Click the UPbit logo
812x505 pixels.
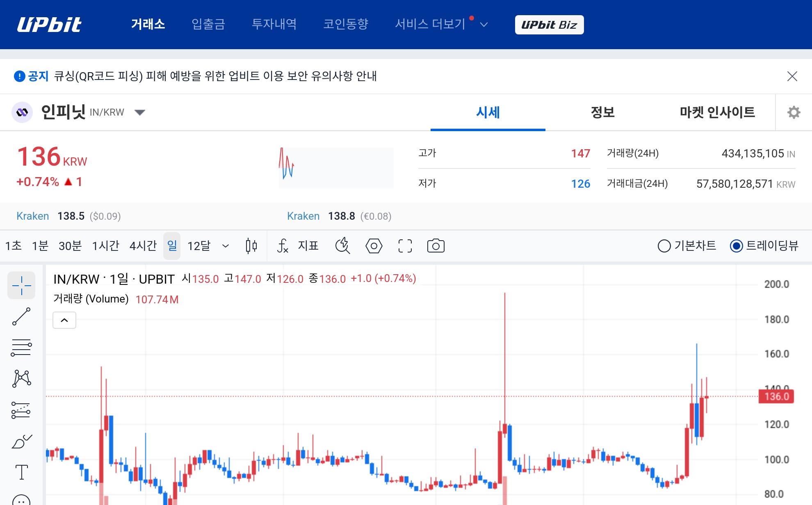pos(49,25)
